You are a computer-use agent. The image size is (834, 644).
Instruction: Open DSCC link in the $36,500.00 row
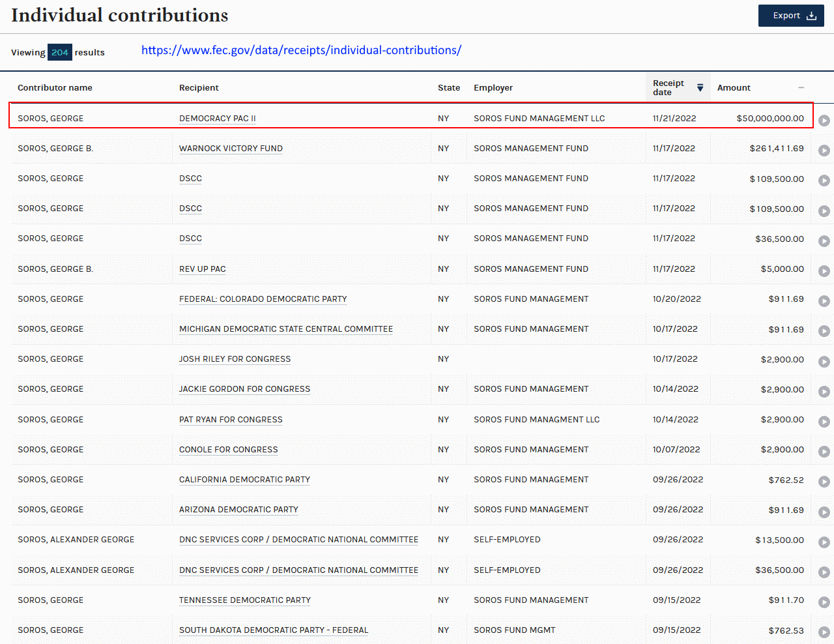click(x=190, y=239)
